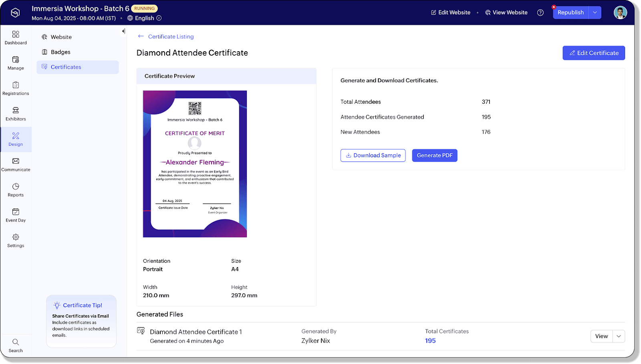
Task: Click the Download Sample button
Action: tap(373, 155)
